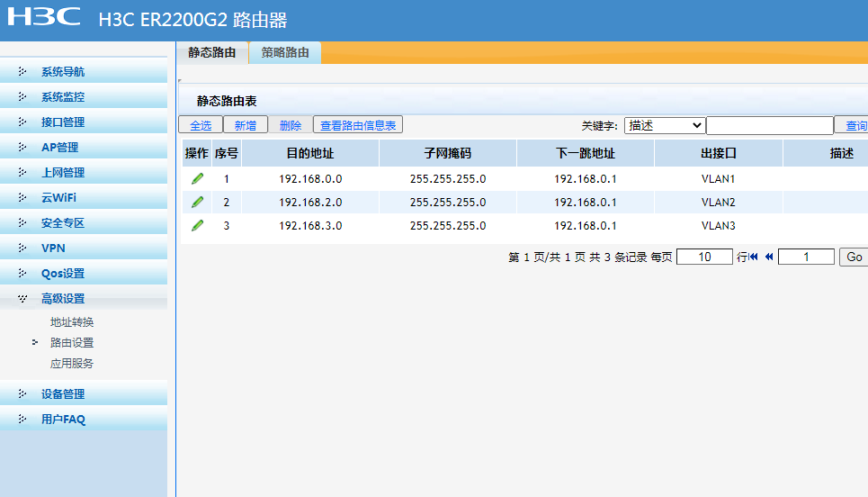The image size is (868, 497).
Task: Expand the VPN menu
Action: (84, 248)
